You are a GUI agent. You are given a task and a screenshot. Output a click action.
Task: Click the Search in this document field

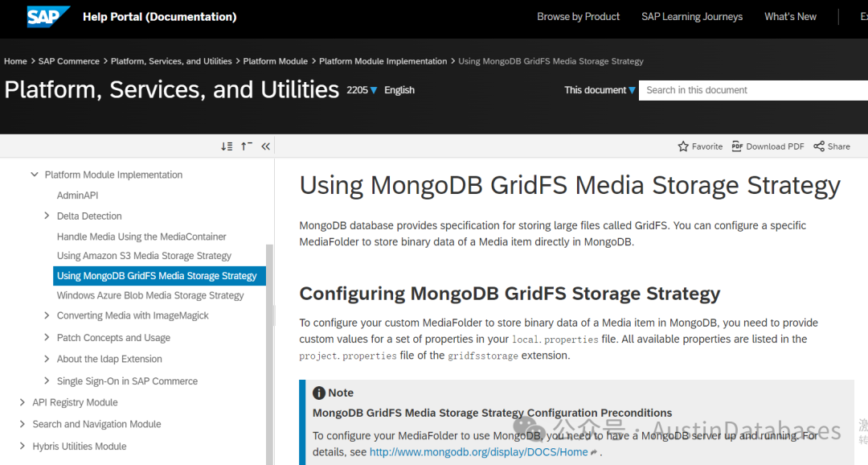tap(753, 90)
